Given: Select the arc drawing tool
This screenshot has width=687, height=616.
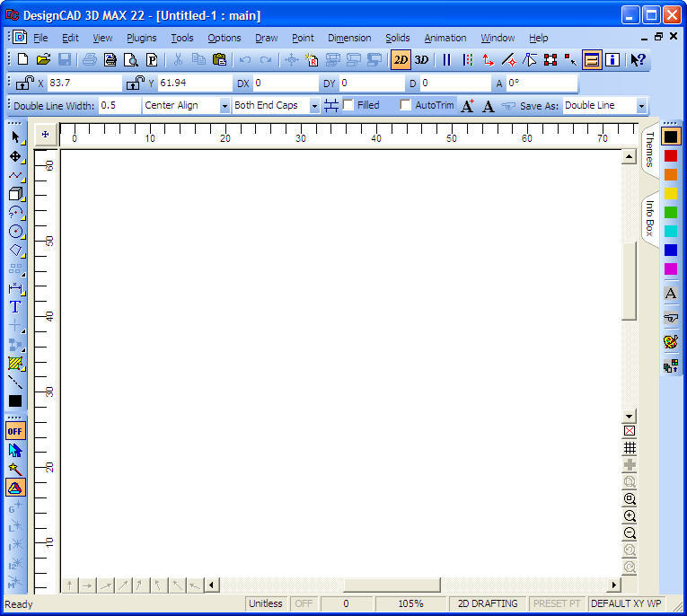Looking at the screenshot, I should point(15,213).
